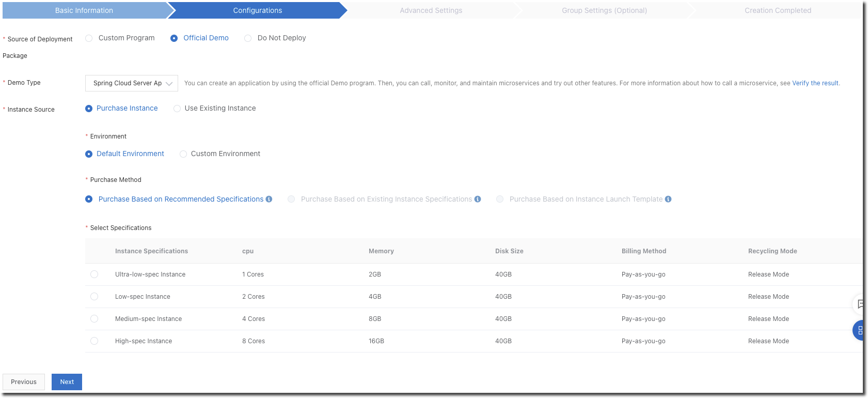Click Pay-as-you-go in Low-spec row
The width and height of the screenshot is (868, 398).
click(x=643, y=297)
